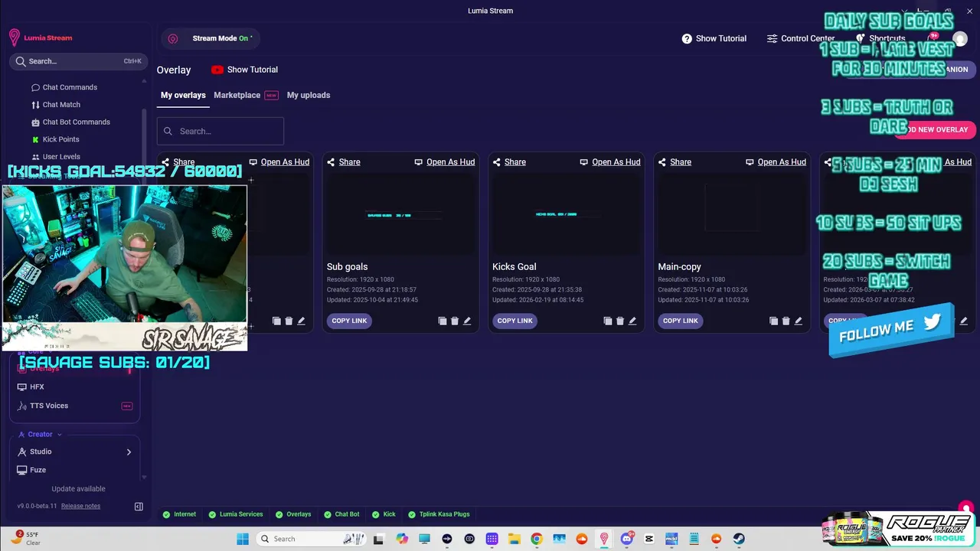Image resolution: width=980 pixels, height=551 pixels.
Task: Open Main-copy overlay as Hud
Action: tap(776, 161)
